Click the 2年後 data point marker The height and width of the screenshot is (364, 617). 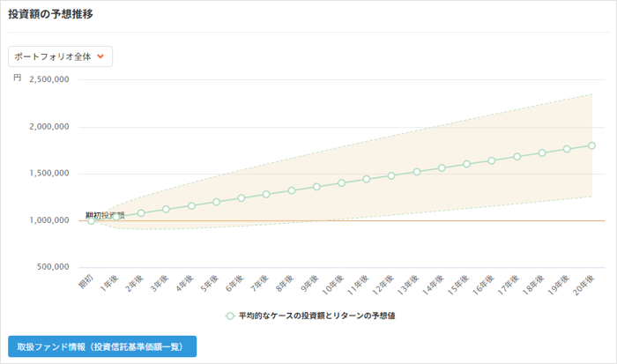[x=141, y=213]
